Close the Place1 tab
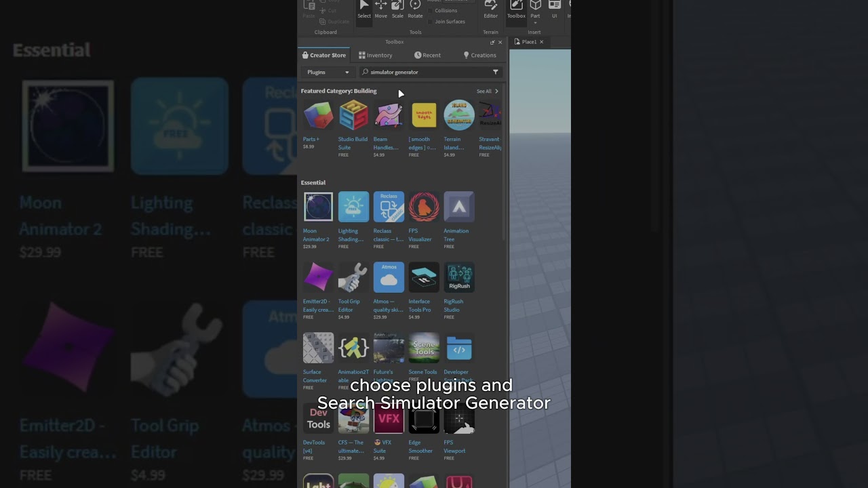The image size is (868, 488). tap(541, 42)
